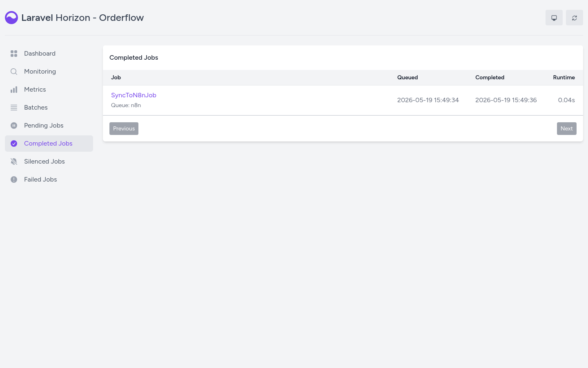
Task: Open Silenced Jobs page
Action: click(x=49, y=162)
